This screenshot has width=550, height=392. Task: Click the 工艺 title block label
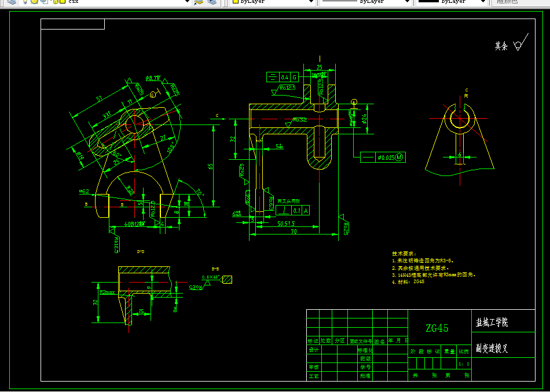point(314,376)
